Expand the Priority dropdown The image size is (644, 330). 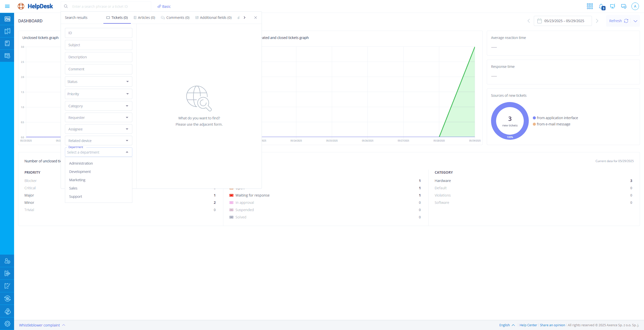point(99,94)
